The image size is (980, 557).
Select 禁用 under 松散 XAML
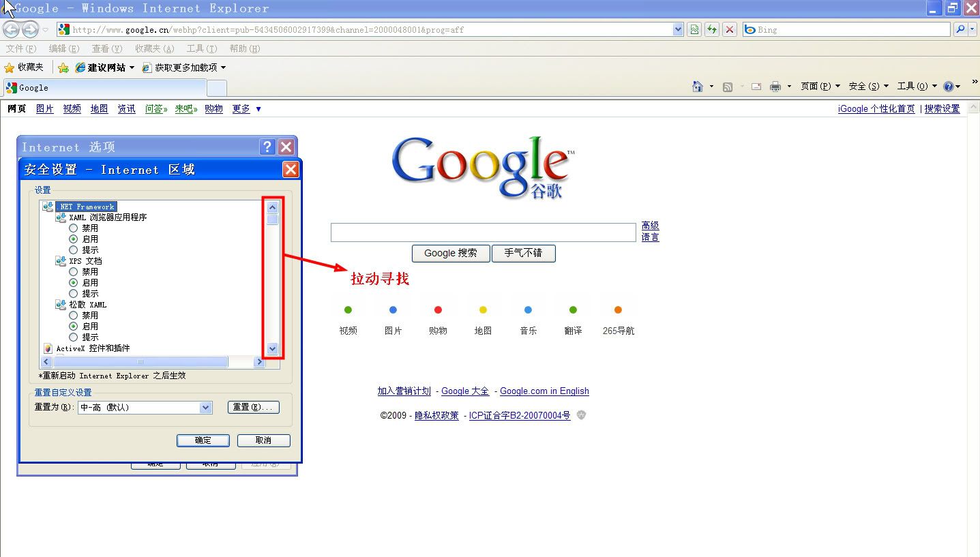73,315
